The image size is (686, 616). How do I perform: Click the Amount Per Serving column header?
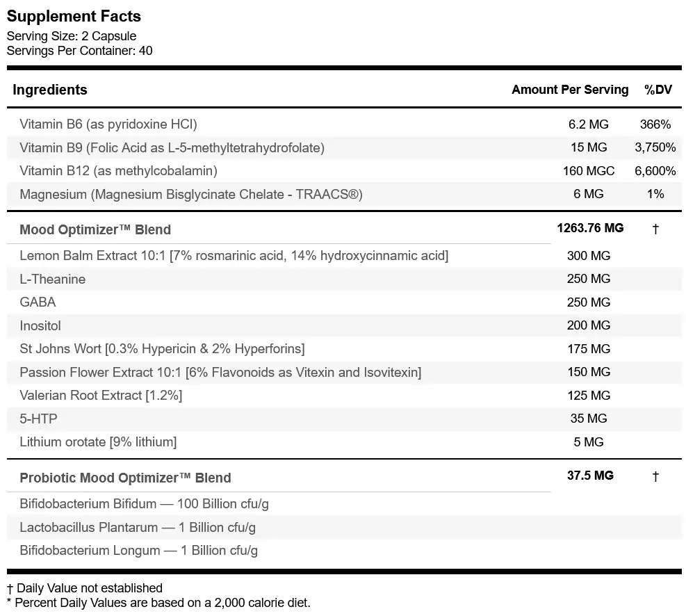570,90
